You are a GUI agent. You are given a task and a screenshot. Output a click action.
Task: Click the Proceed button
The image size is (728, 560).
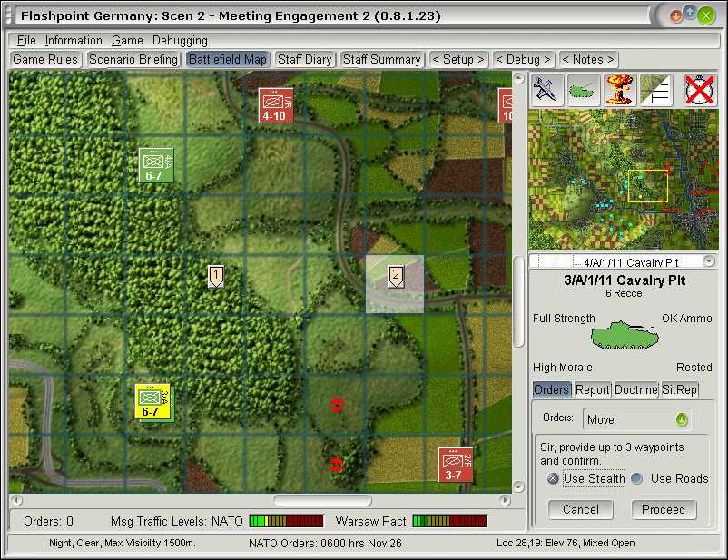[x=664, y=509]
